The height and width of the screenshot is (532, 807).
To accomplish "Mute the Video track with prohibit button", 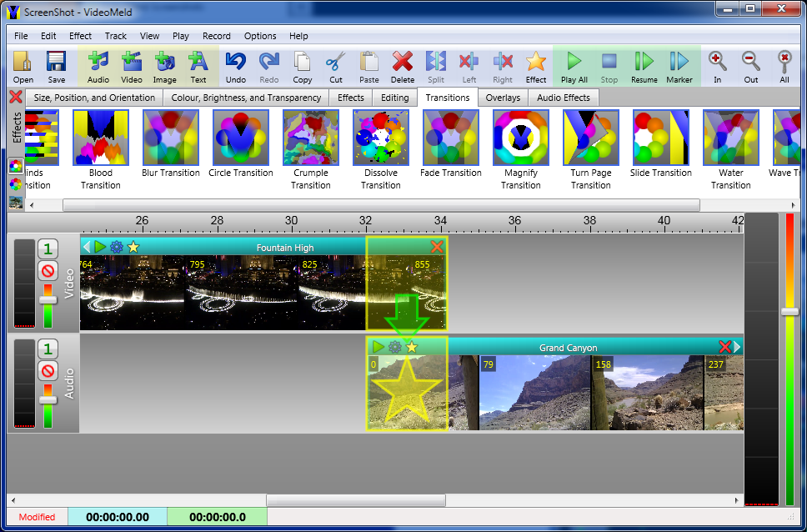I will pyautogui.click(x=48, y=270).
